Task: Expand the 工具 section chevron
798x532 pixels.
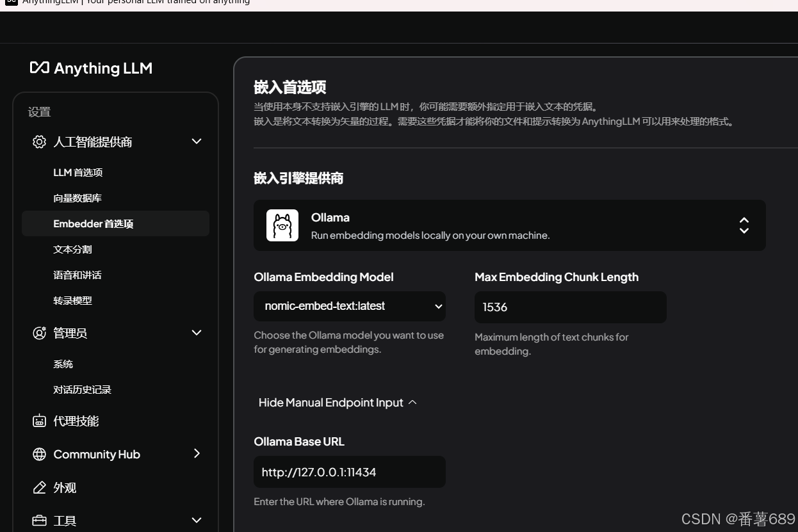Action: (x=197, y=520)
